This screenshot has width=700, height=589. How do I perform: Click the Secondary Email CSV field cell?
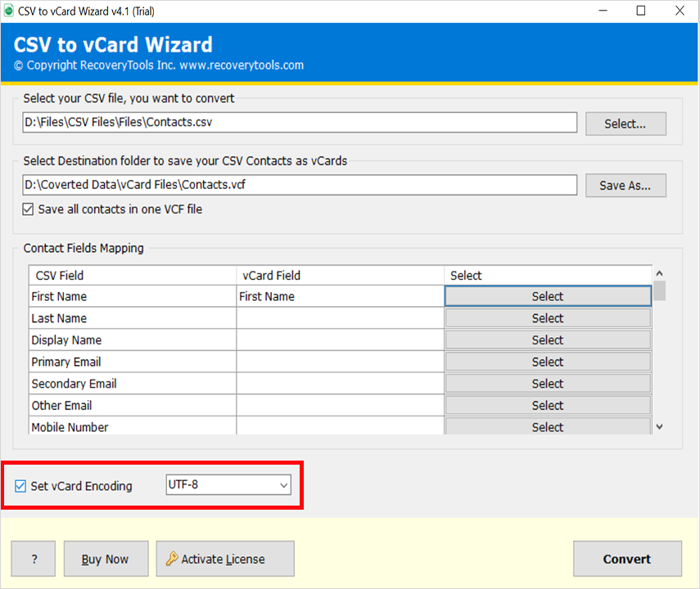pyautogui.click(x=133, y=384)
